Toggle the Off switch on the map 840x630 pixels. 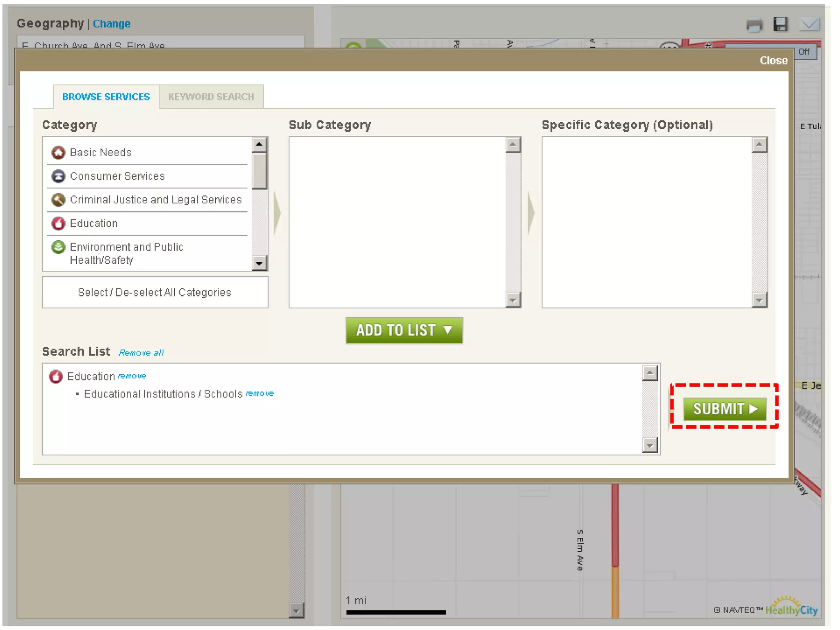(x=803, y=52)
